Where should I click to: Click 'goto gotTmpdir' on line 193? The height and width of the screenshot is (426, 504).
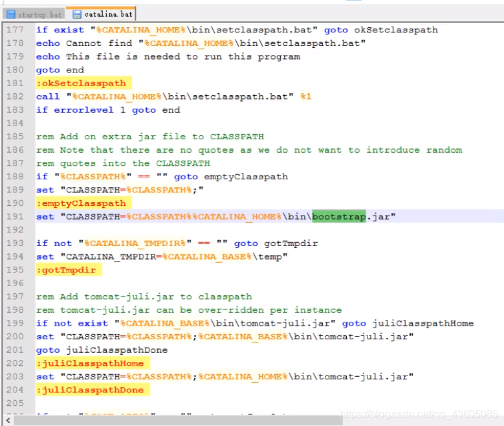coord(276,243)
